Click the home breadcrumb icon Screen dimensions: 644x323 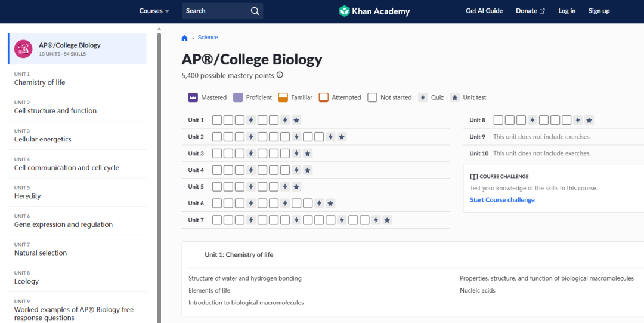(x=184, y=38)
